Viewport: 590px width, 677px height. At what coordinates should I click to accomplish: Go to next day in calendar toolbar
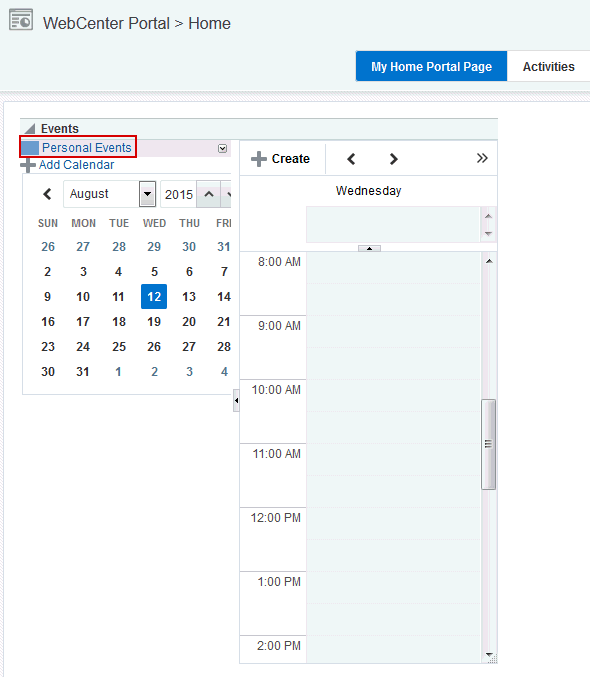pyautogui.click(x=393, y=159)
